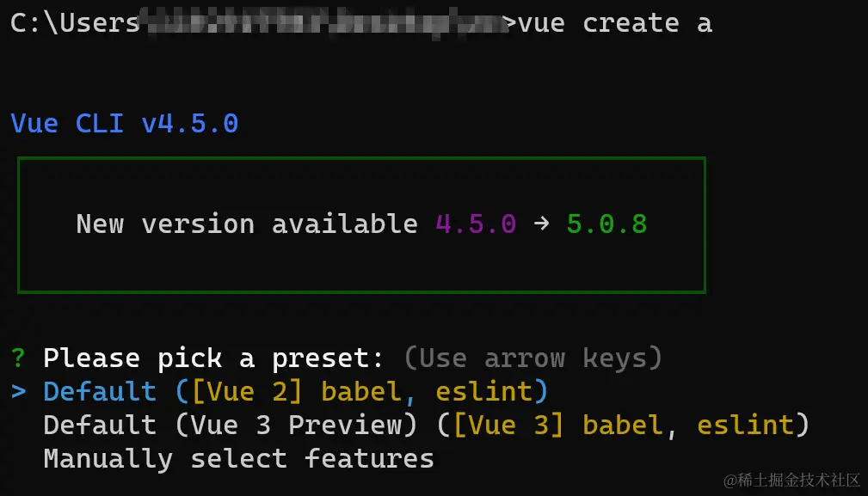This screenshot has width=868, height=496.
Task: Click 'eslint' in the Vue 2 preset
Action: [x=483, y=392]
